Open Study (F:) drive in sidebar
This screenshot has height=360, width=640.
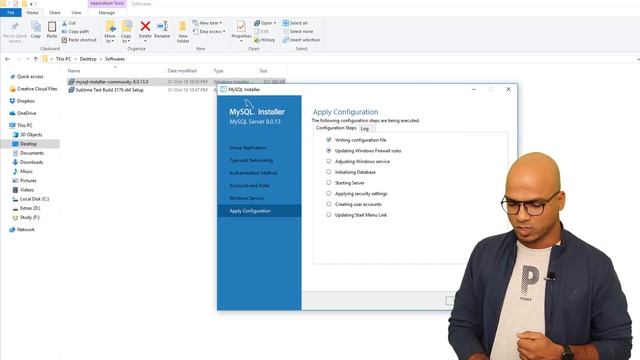click(x=29, y=218)
